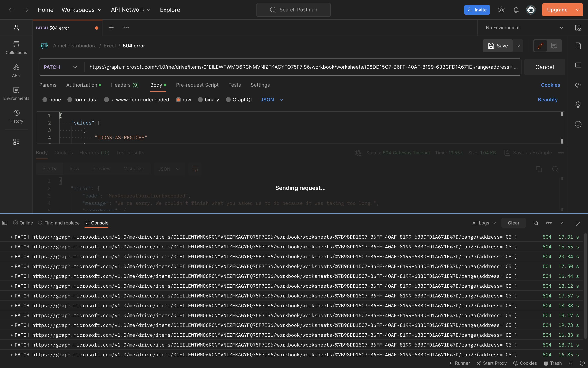Switch to the Pre-request Script tab
Viewport: 588px width, 368px height.
point(197,85)
